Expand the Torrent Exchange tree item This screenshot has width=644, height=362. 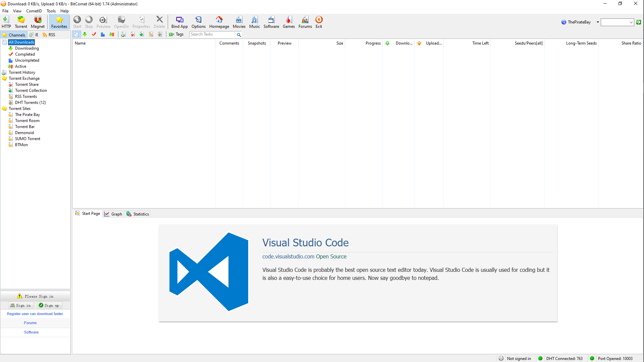click(x=24, y=78)
